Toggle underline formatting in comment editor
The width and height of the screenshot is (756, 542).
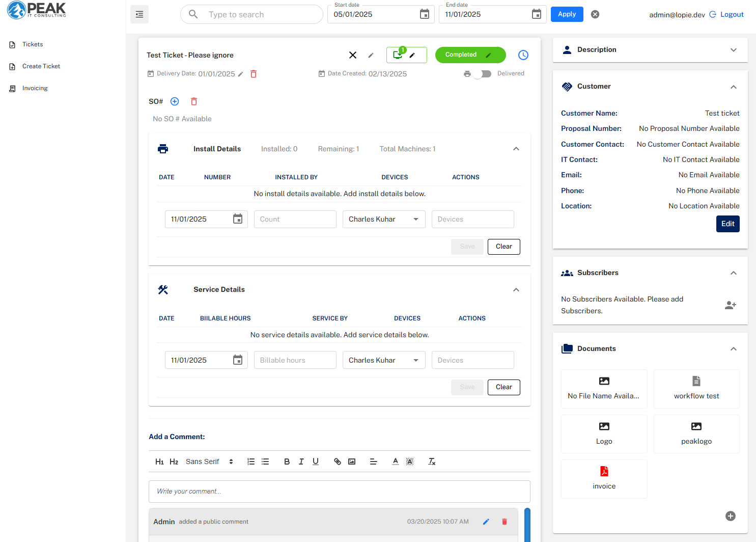[x=316, y=461]
